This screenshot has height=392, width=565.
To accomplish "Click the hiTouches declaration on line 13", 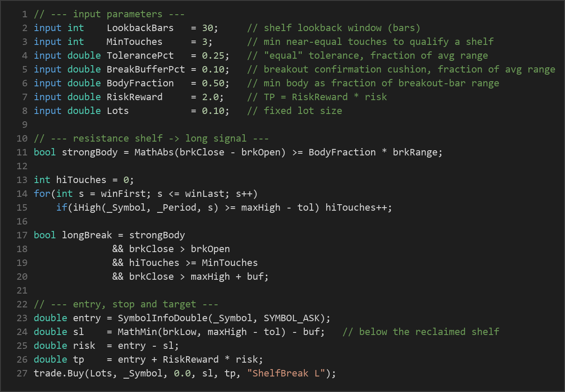I will coord(82,180).
